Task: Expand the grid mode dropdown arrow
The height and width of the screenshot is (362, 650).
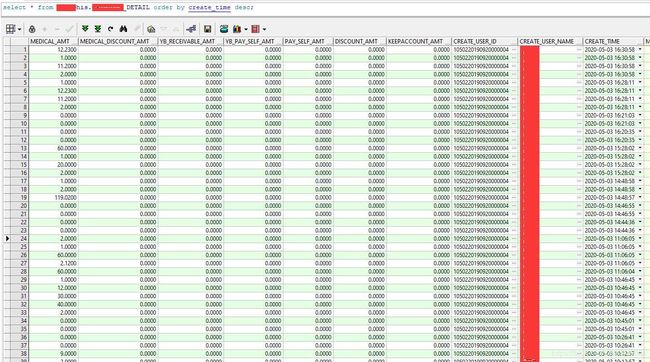Action: pos(19,29)
